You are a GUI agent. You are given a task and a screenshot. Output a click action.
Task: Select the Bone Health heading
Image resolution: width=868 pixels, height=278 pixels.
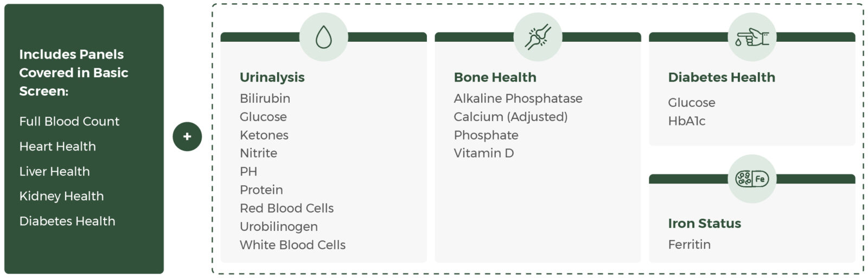(x=495, y=77)
